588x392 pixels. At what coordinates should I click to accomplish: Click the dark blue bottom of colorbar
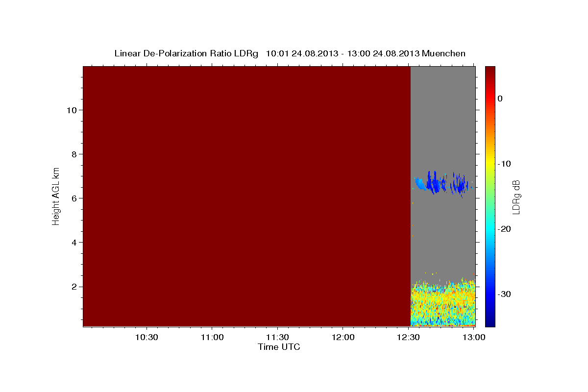tap(490, 322)
